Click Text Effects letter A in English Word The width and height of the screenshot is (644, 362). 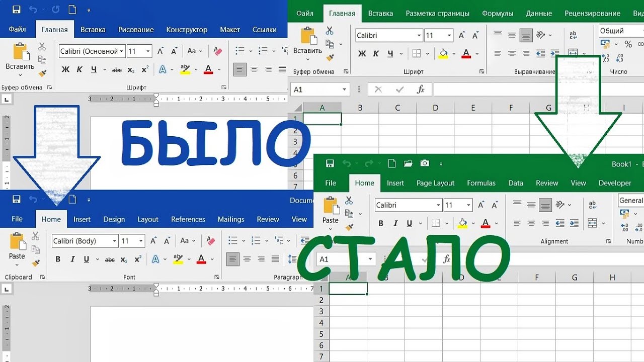pyautogui.click(x=155, y=259)
